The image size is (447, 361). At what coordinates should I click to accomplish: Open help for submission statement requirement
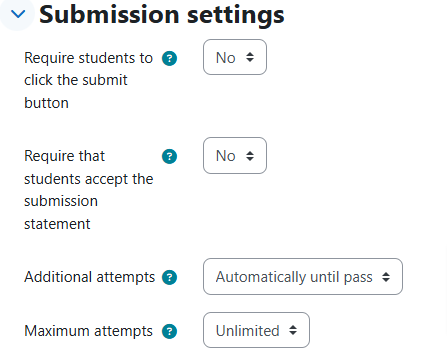coord(169,156)
